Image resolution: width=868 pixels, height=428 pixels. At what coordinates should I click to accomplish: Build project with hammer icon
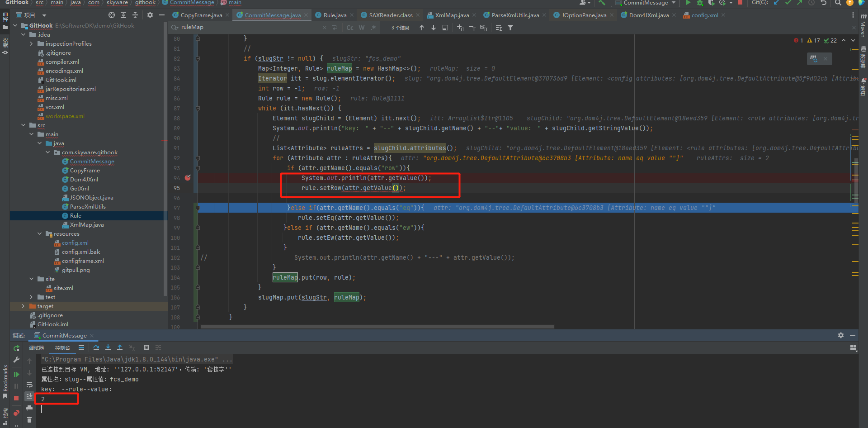(x=602, y=3)
